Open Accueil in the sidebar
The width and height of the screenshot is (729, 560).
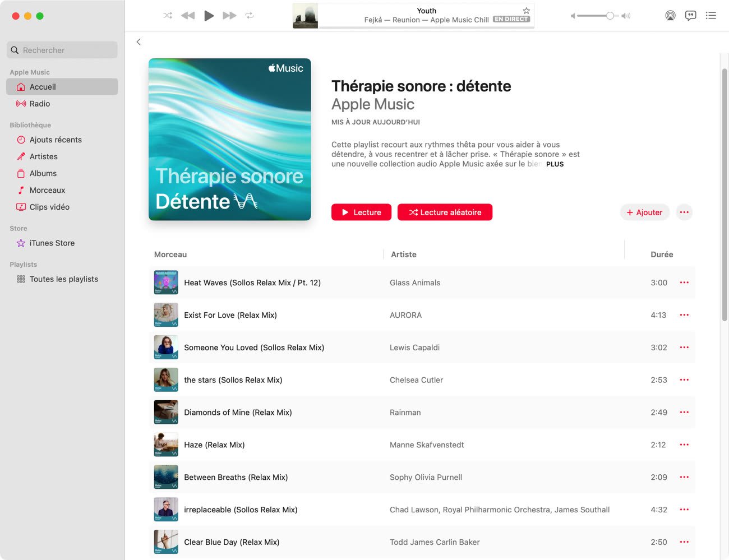click(62, 87)
